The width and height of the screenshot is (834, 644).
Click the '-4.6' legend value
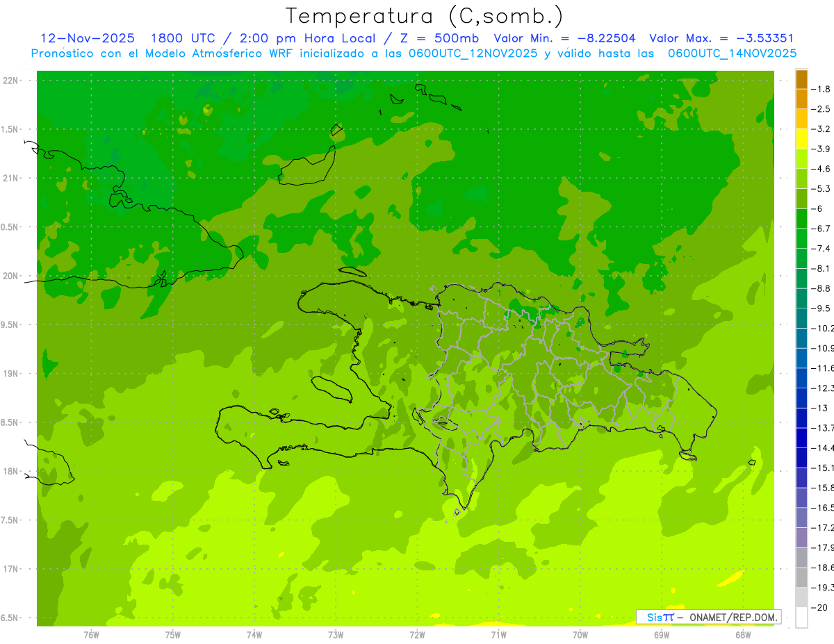coord(822,169)
